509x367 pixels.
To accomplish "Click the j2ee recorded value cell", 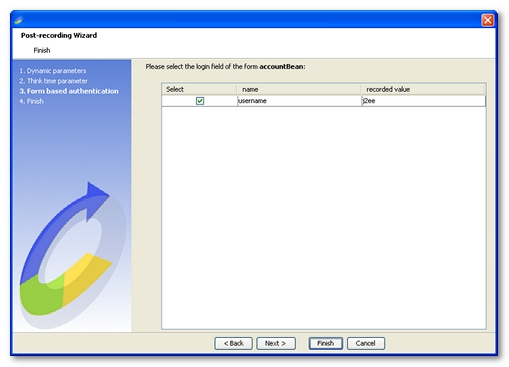I will [x=424, y=101].
